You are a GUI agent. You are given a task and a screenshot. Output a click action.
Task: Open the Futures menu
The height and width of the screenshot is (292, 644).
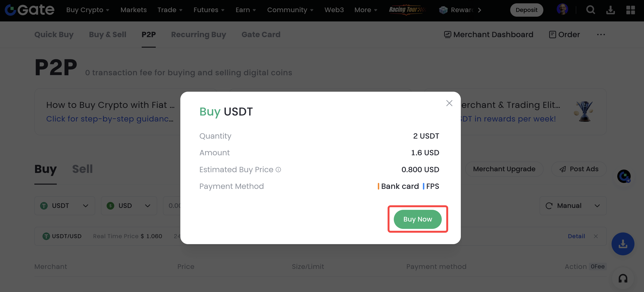[209, 10]
